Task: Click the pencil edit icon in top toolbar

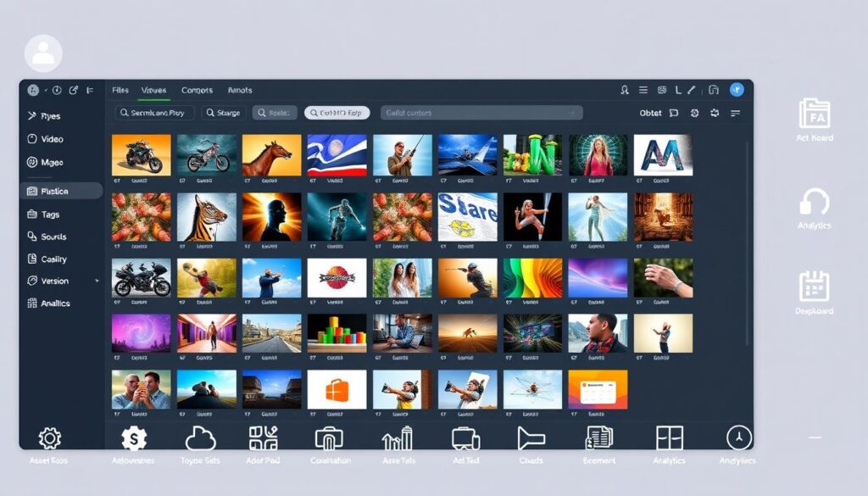Action: click(691, 89)
